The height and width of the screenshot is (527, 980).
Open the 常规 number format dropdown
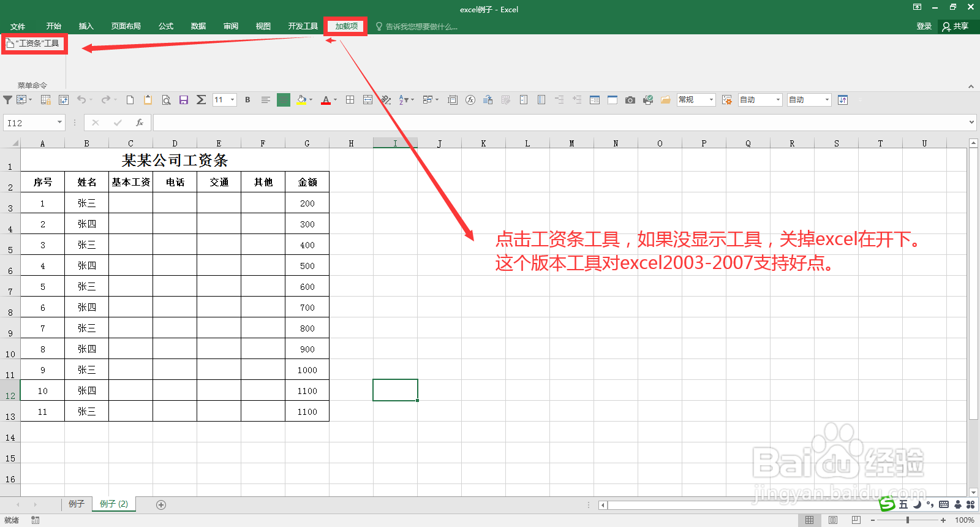(x=711, y=100)
